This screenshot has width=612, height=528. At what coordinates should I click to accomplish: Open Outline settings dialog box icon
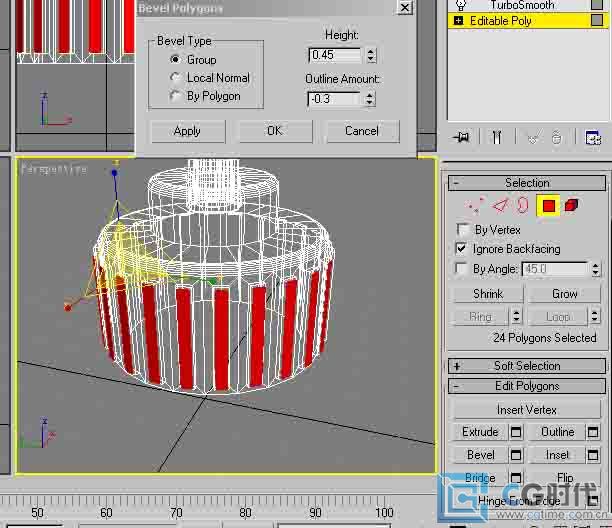pyautogui.click(x=593, y=432)
